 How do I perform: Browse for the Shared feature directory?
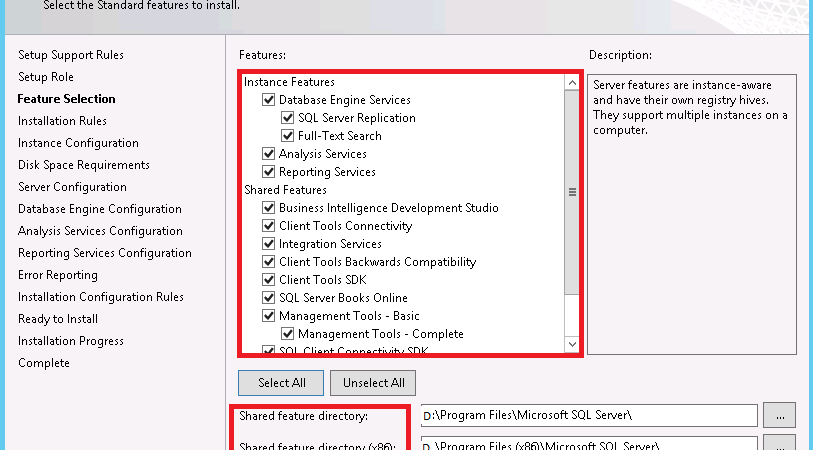[779, 415]
